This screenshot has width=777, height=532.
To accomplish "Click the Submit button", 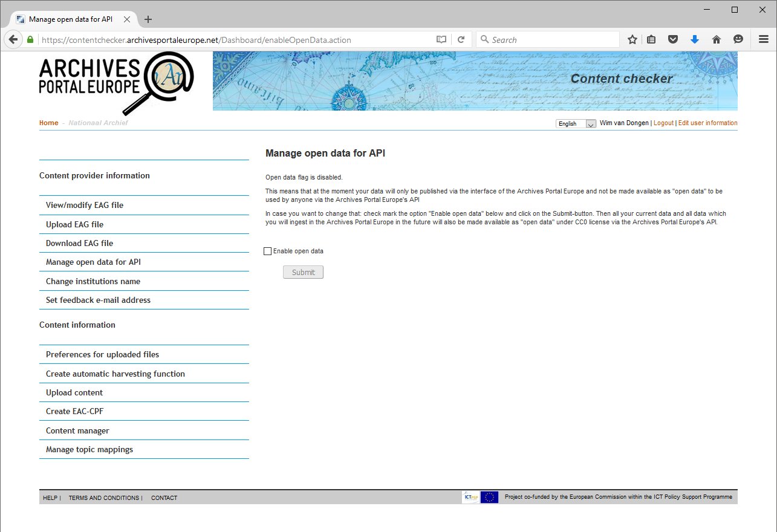I will coord(303,272).
